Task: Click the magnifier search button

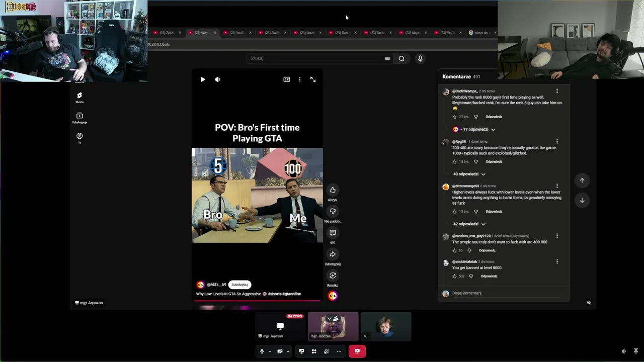Action: [x=401, y=58]
